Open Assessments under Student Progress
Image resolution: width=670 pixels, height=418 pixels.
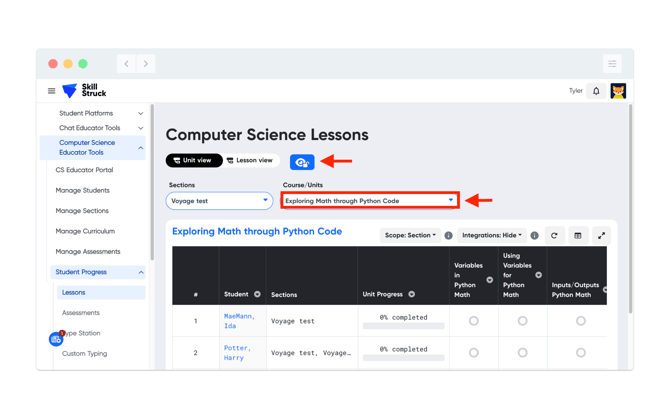click(81, 313)
